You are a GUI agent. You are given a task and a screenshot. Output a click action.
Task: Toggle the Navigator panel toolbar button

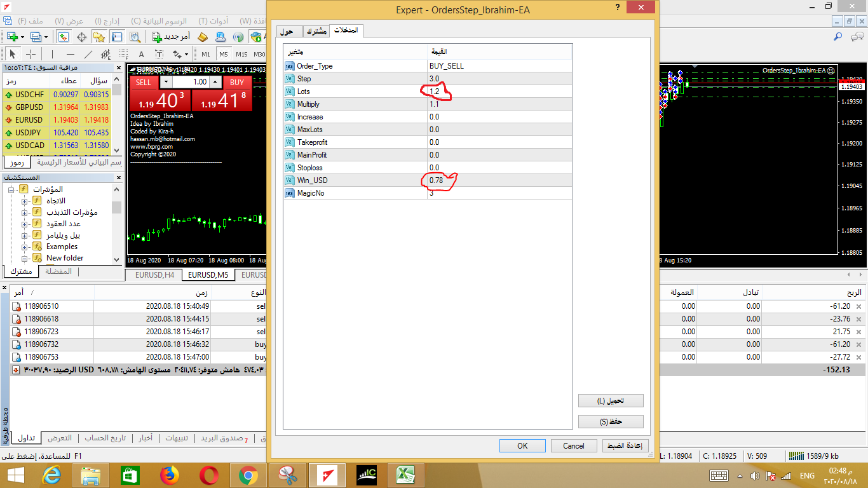click(98, 37)
